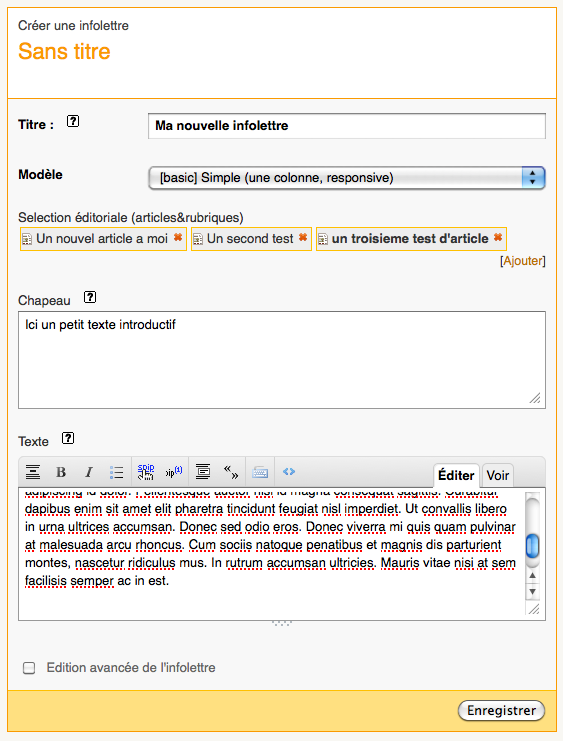Insert code tags with the angle-brackets icon

coord(289,472)
